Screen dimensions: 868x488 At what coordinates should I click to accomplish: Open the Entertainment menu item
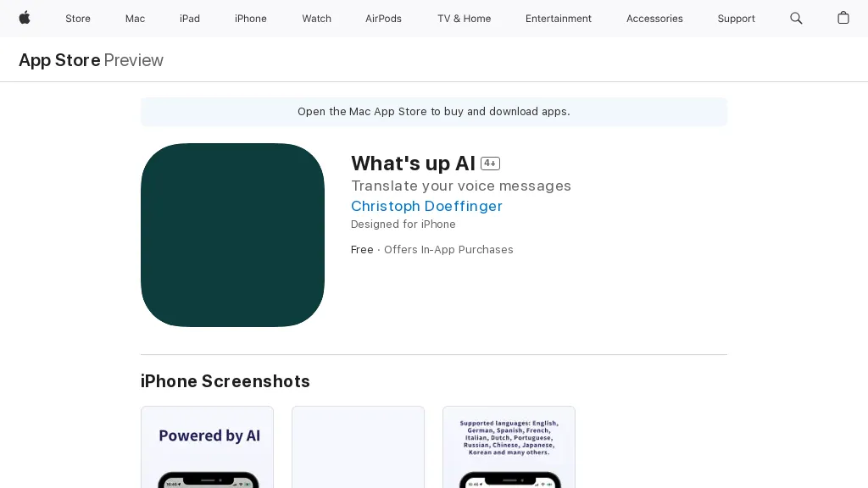(558, 18)
